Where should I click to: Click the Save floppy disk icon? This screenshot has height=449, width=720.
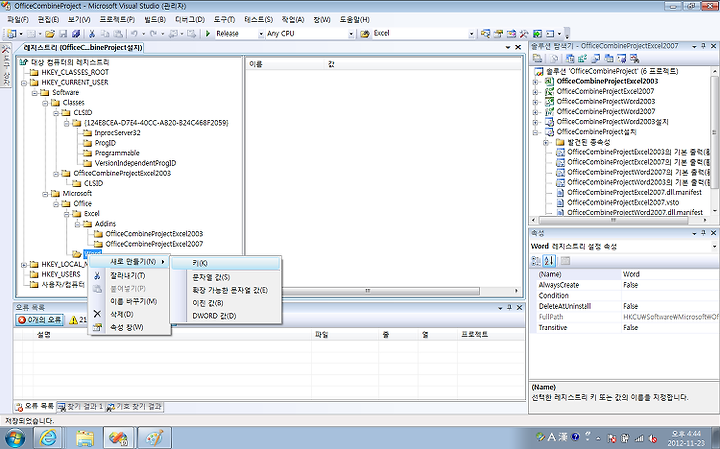coord(63,34)
